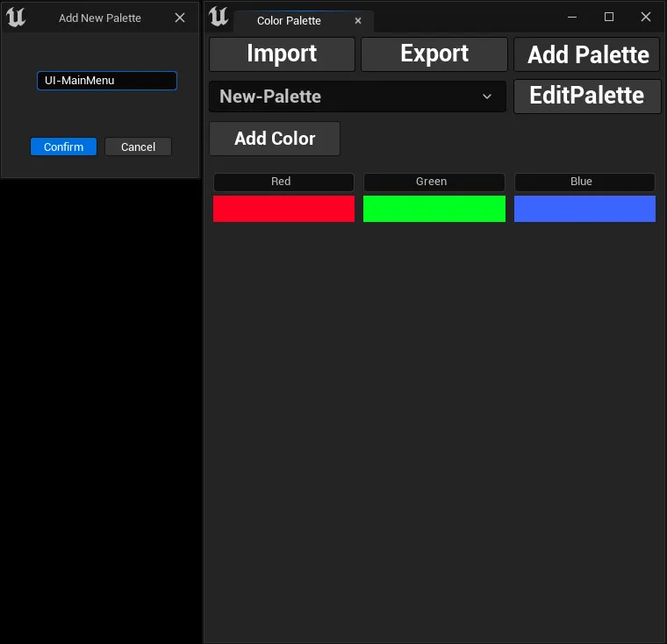667x644 pixels.
Task: Select the green color swatch
Action: pyautogui.click(x=434, y=209)
